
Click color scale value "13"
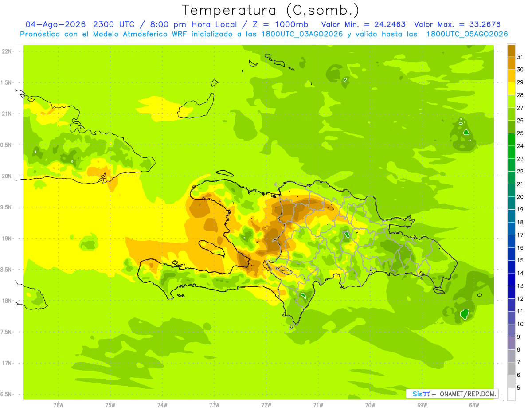pyautogui.click(x=520, y=286)
